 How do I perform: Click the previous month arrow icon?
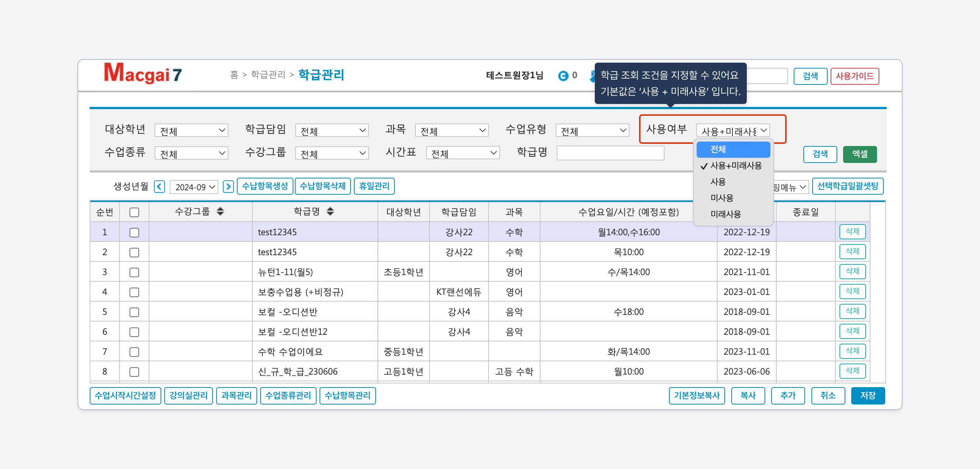[159, 187]
